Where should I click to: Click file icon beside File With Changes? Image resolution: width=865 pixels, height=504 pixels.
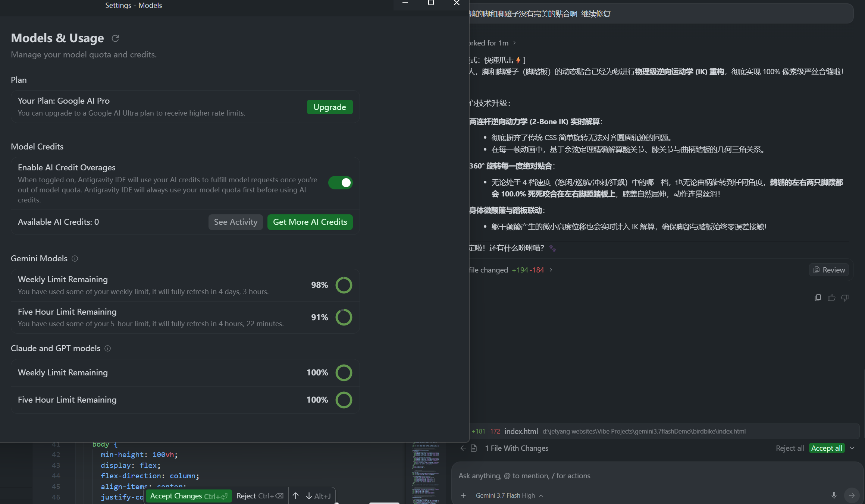click(x=474, y=448)
